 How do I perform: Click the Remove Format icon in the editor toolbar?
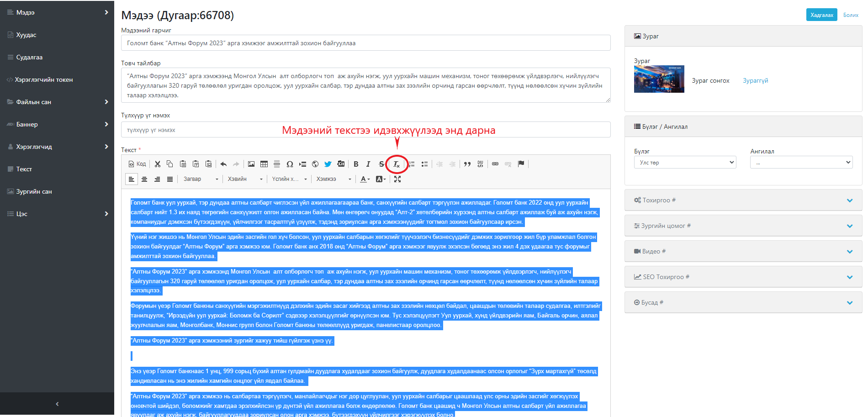tap(396, 164)
